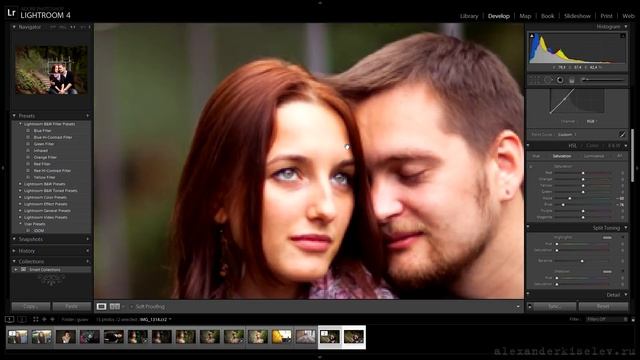Open the Point Curve Custom dropdown
The height and width of the screenshot is (360, 640).
point(567,134)
